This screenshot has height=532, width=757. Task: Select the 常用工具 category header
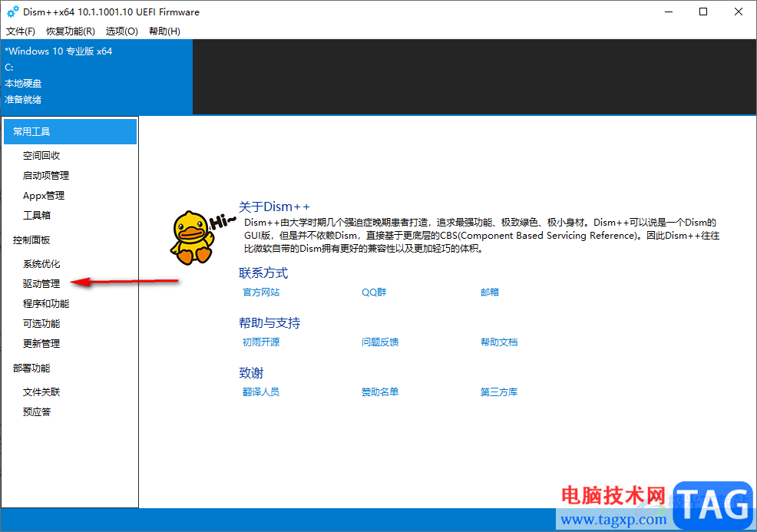point(70,132)
